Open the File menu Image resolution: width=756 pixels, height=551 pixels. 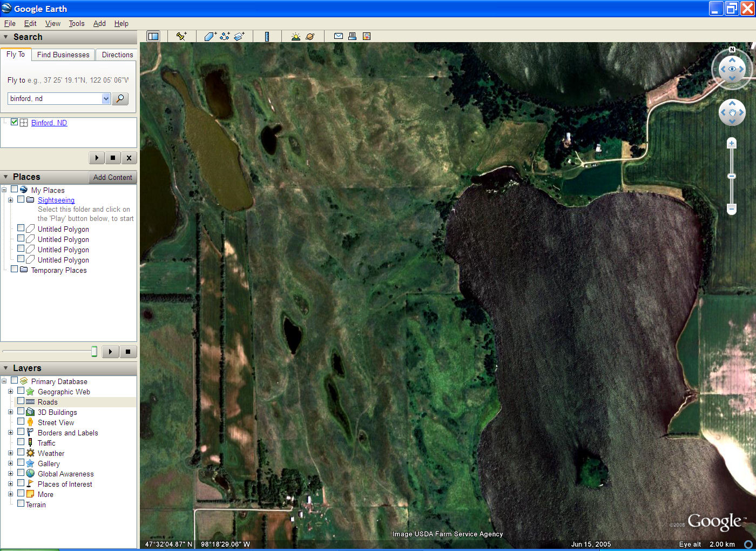click(x=10, y=23)
